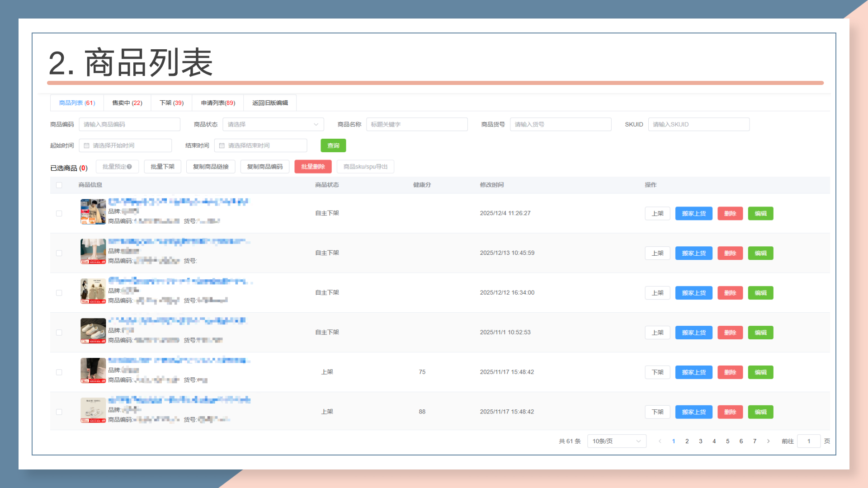Switch to the 售卖中 (22) tab
868x488 pixels.
point(127,103)
